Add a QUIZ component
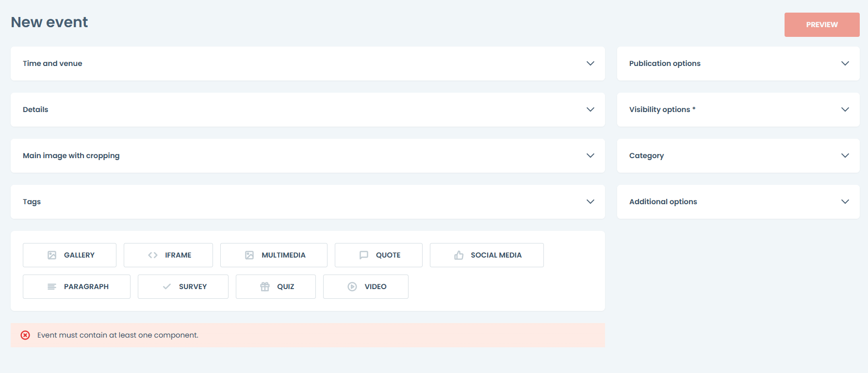 276,287
